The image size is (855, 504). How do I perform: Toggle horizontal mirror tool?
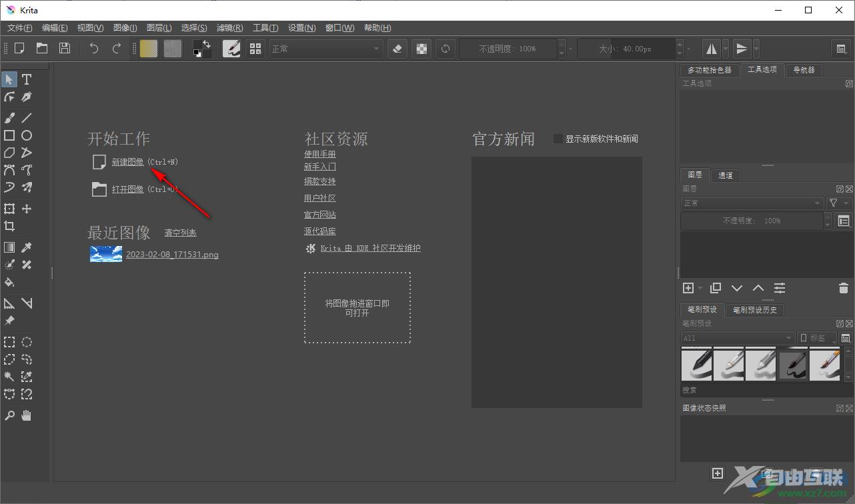click(x=712, y=48)
